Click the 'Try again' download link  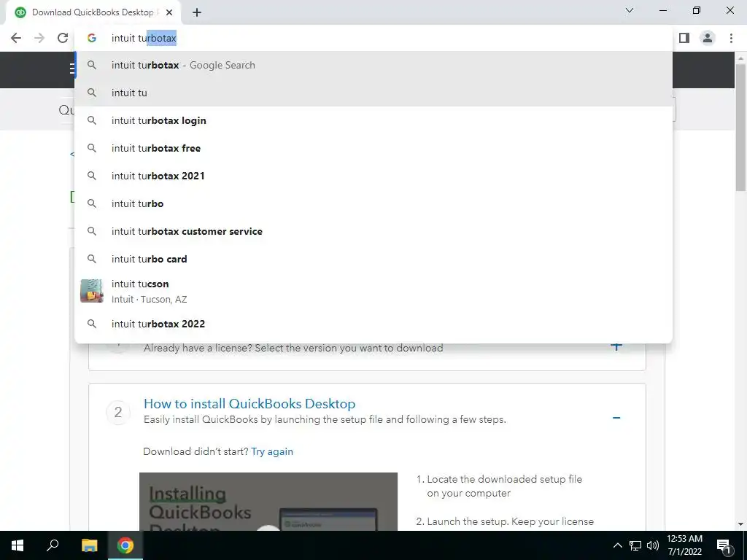coord(272,451)
